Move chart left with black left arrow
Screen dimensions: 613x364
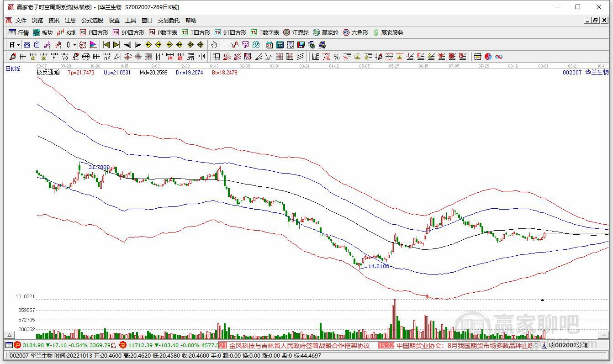[x=127, y=45]
